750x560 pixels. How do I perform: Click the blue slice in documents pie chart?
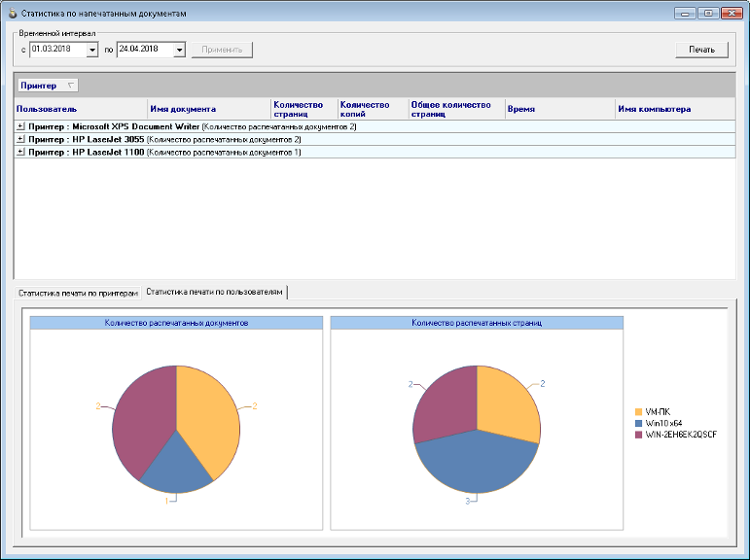point(176,469)
